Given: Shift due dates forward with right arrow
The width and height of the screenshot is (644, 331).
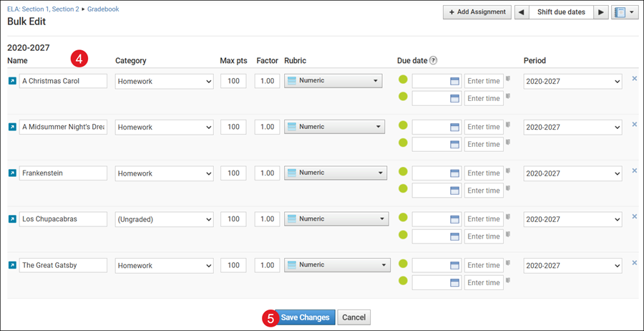Looking at the screenshot, I should click(x=601, y=12).
